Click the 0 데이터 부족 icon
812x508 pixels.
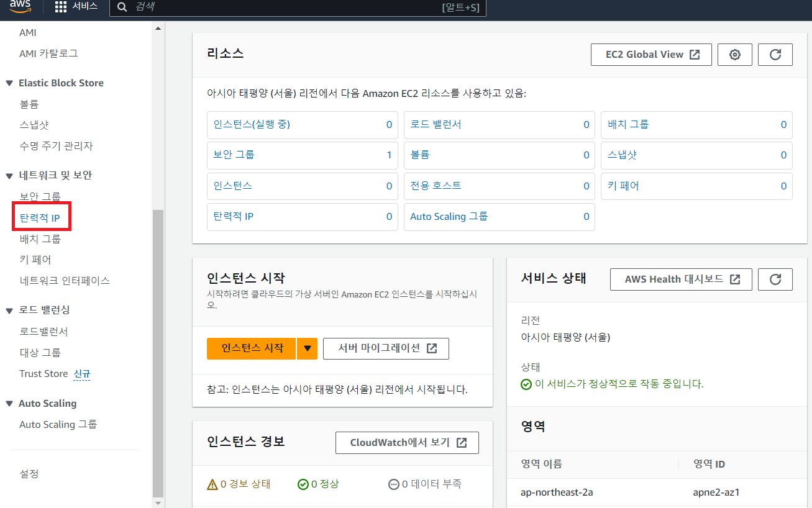(394, 484)
